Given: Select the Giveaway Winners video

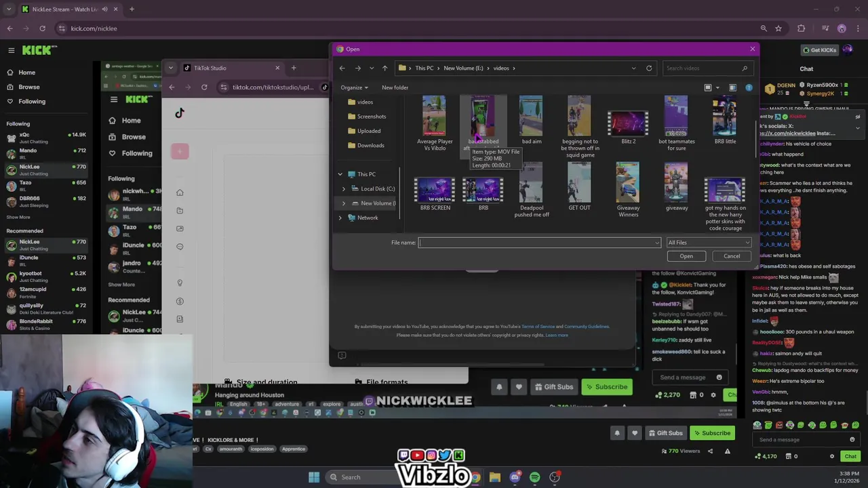Looking at the screenshot, I should point(628,190).
